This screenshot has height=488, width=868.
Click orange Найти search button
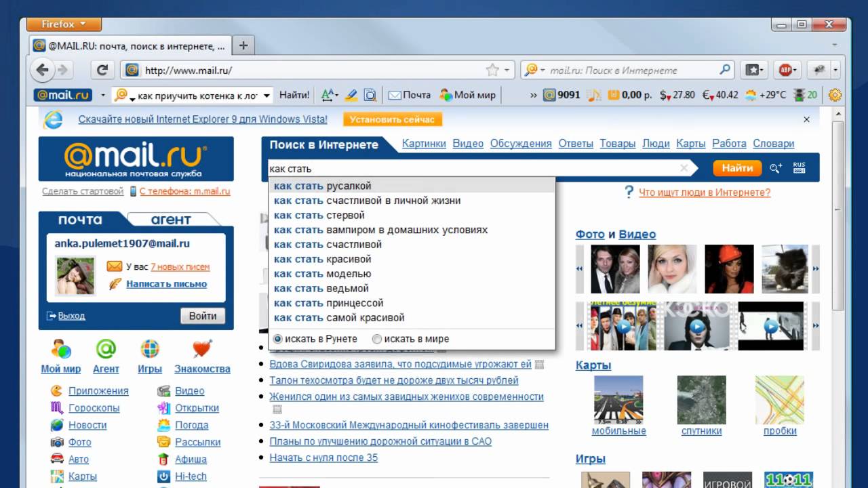click(x=737, y=168)
